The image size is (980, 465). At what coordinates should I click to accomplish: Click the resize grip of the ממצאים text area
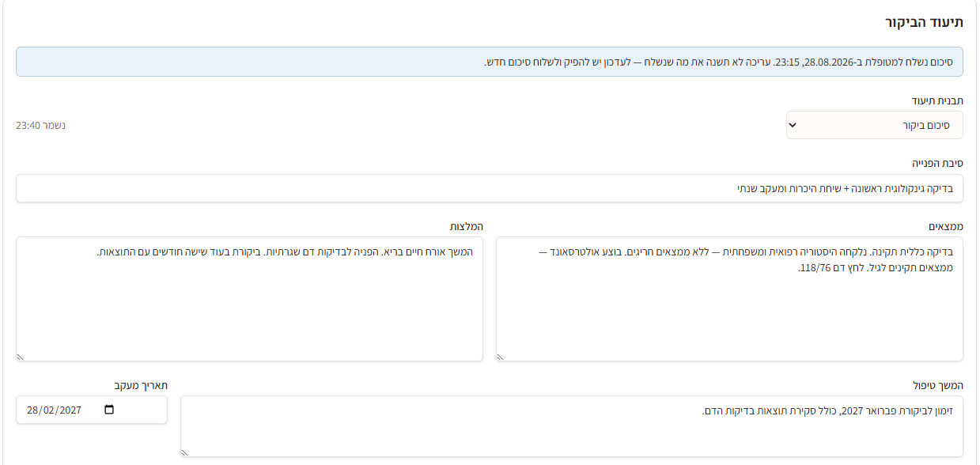pyautogui.click(x=501, y=357)
